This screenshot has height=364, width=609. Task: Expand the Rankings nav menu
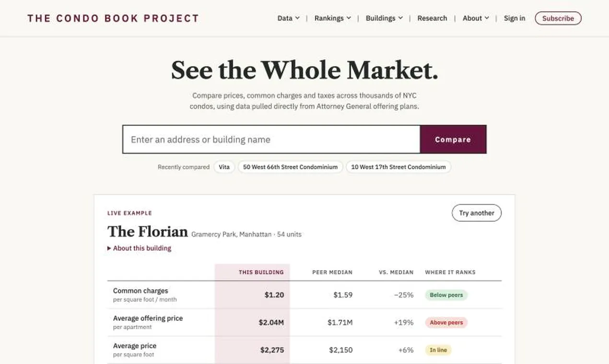click(x=332, y=18)
